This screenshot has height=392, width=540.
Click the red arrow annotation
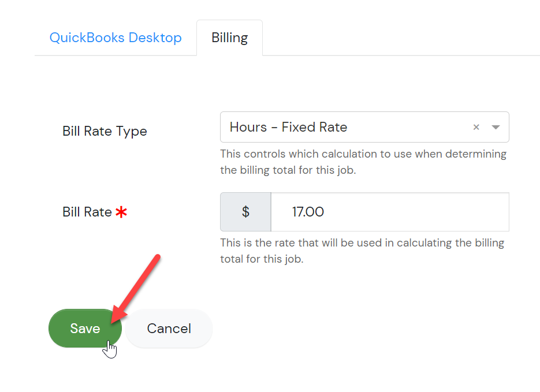click(136, 289)
